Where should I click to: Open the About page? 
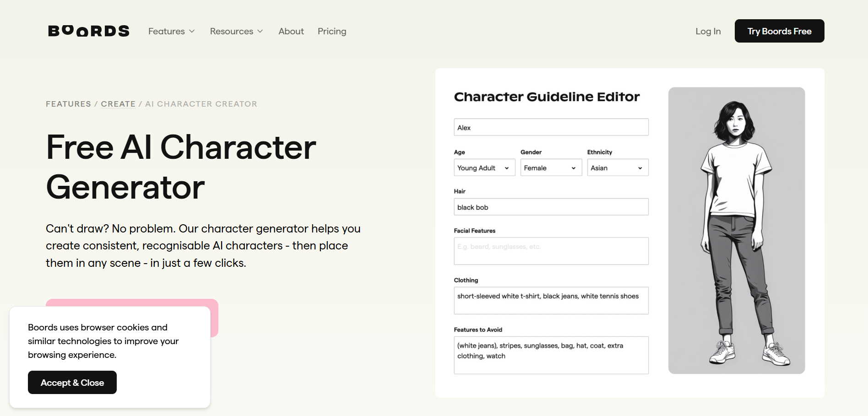click(291, 31)
